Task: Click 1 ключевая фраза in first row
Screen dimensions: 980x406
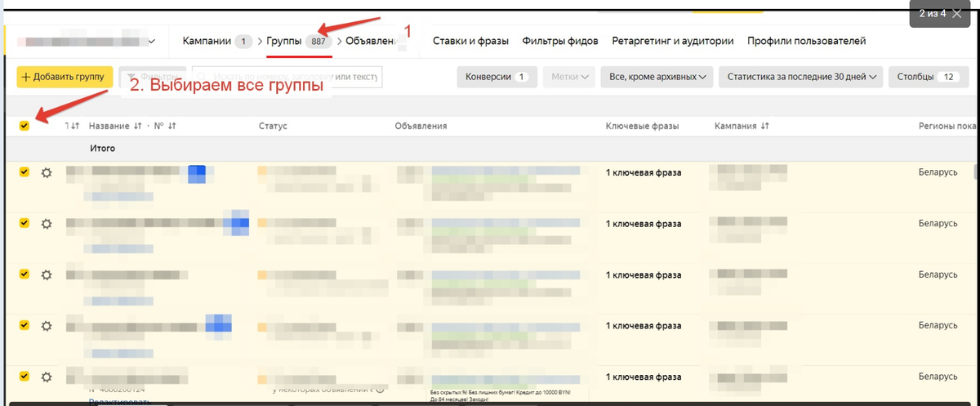Action: [643, 172]
